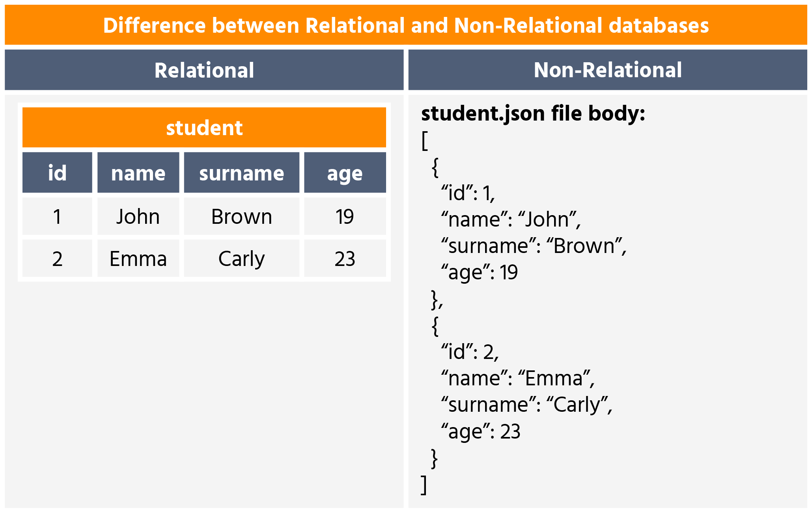Click the student.json file body heading
The image size is (812, 513).
coord(533,113)
